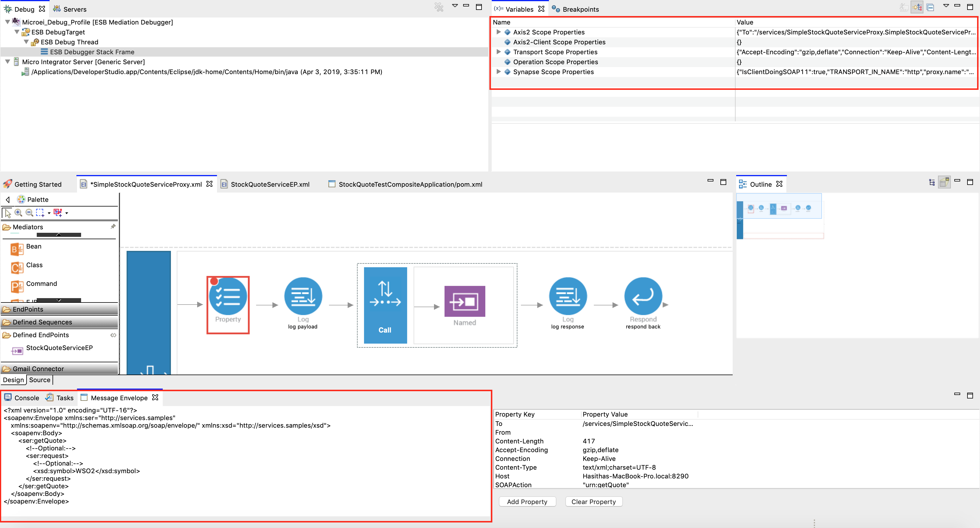Click the Clear Property button
Screen dimensions: 980x528
pos(592,502)
